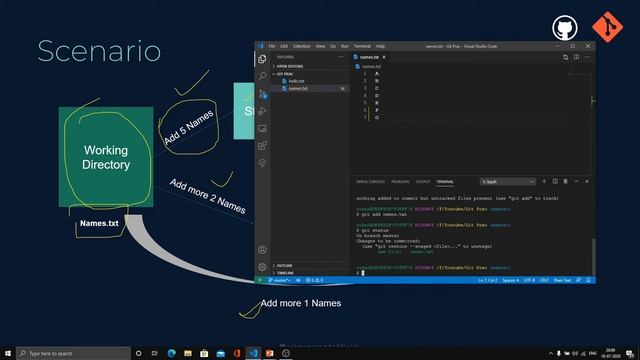The image size is (640, 360).
Task: Open the Run and Debug view icon
Action: click(x=262, y=111)
